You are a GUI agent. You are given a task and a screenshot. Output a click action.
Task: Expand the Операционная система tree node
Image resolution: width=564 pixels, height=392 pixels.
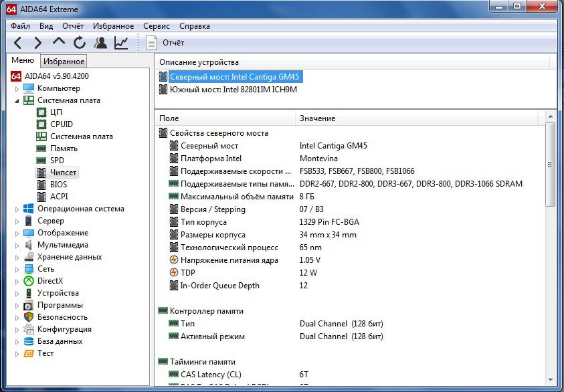click(x=17, y=209)
